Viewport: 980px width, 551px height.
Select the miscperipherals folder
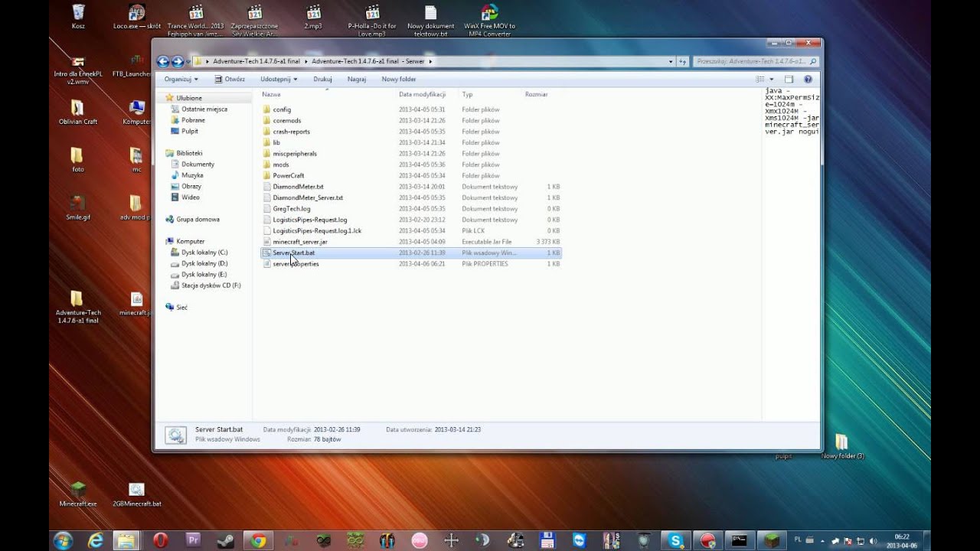(294, 154)
